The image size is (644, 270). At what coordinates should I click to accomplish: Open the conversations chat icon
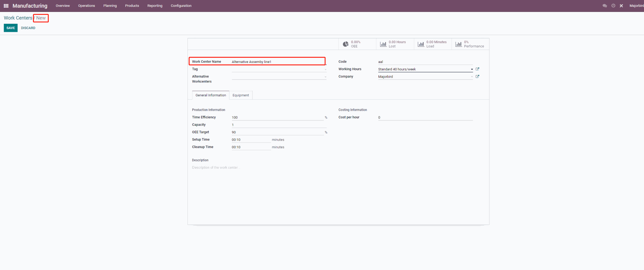(604, 6)
